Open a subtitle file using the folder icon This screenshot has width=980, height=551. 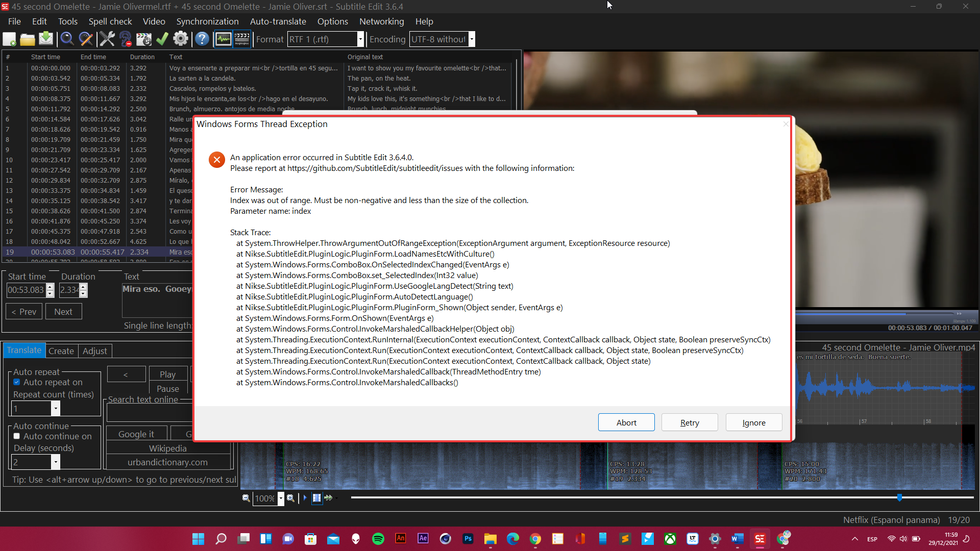click(27, 39)
